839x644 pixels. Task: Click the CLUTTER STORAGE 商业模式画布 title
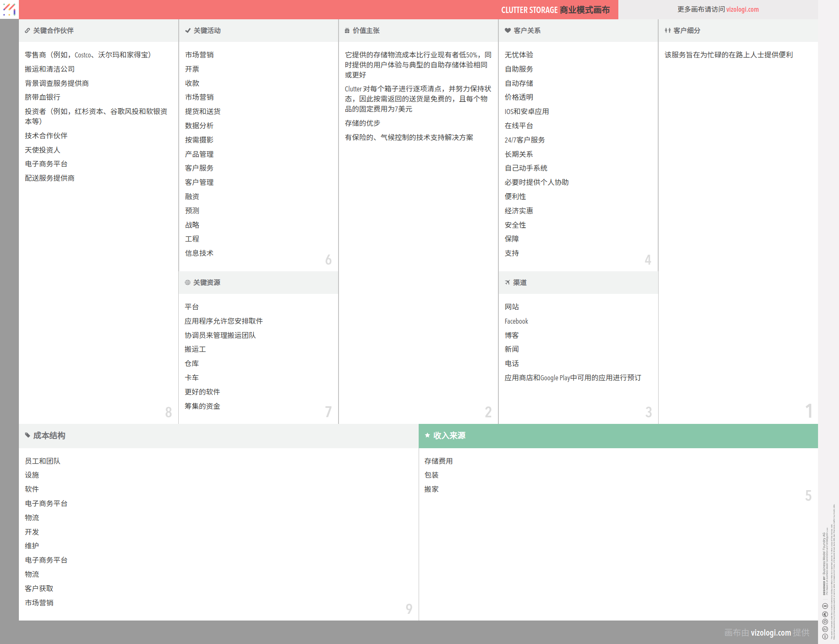(555, 10)
